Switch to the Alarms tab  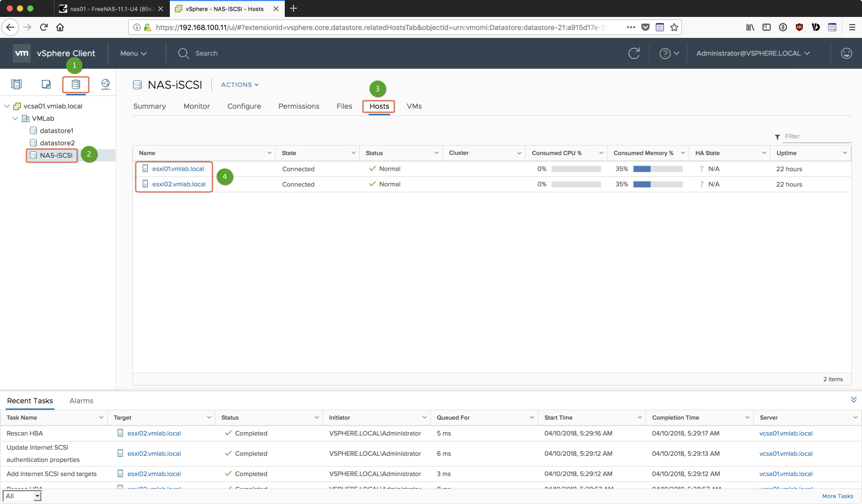pos(81,401)
